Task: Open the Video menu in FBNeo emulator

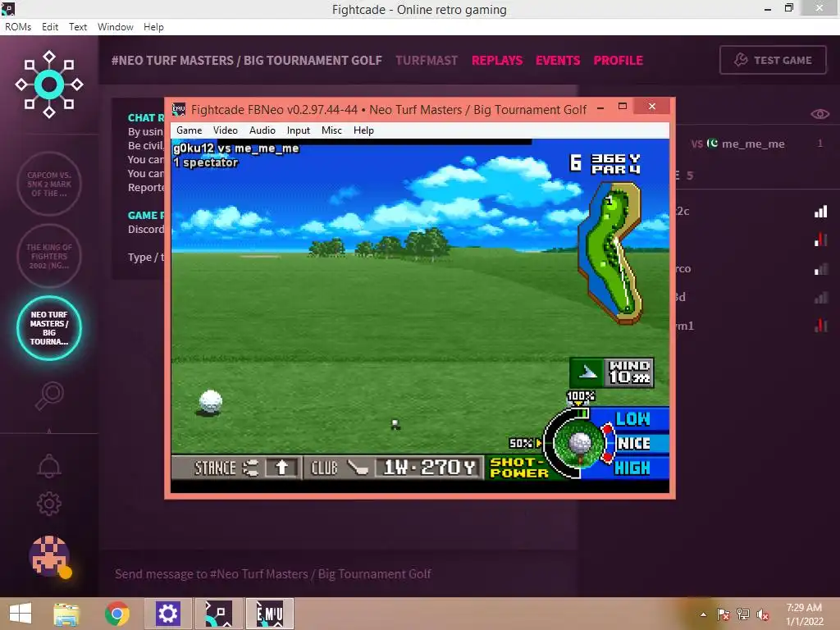Action: 225,130
